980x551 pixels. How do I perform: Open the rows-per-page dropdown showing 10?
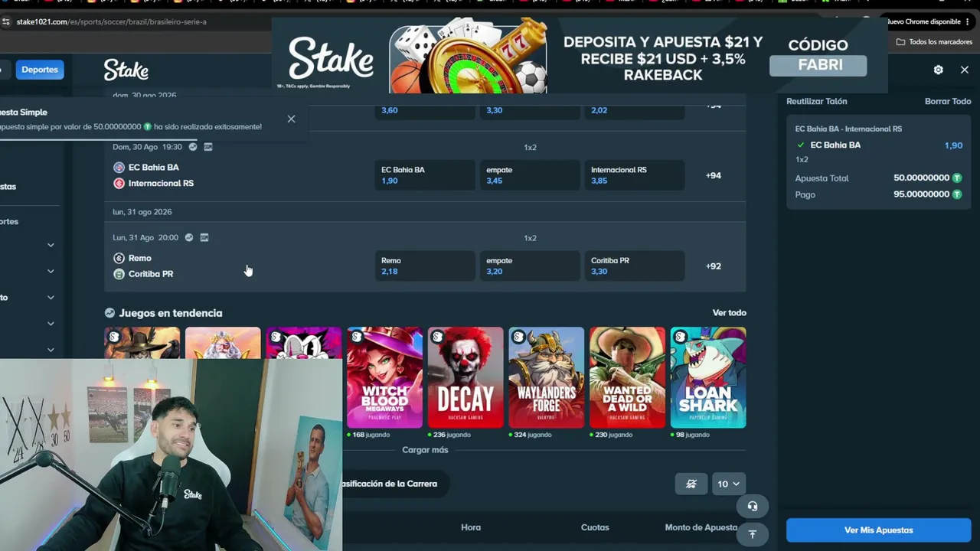coord(727,484)
